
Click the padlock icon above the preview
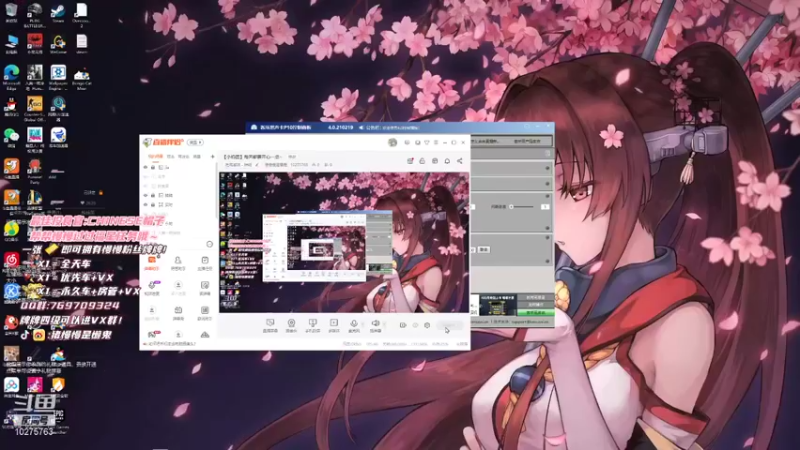coord(422,161)
